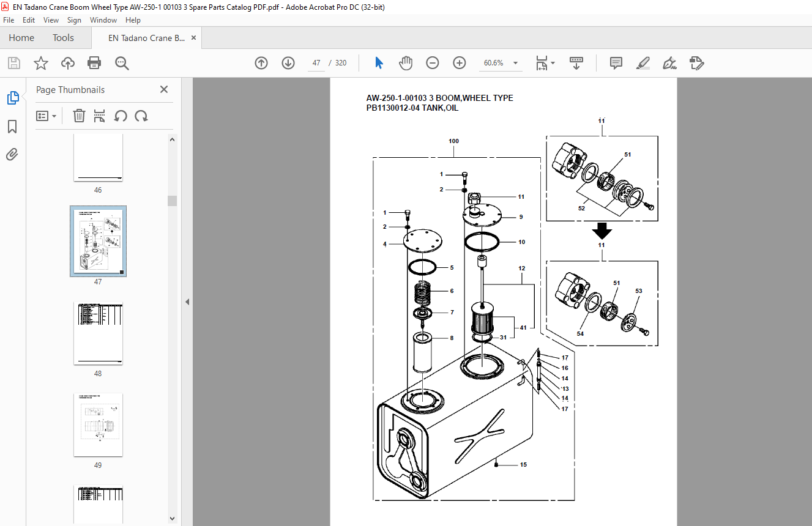Open Attachments paperclip sidebar icon
812x526 pixels.
pyautogui.click(x=12, y=155)
